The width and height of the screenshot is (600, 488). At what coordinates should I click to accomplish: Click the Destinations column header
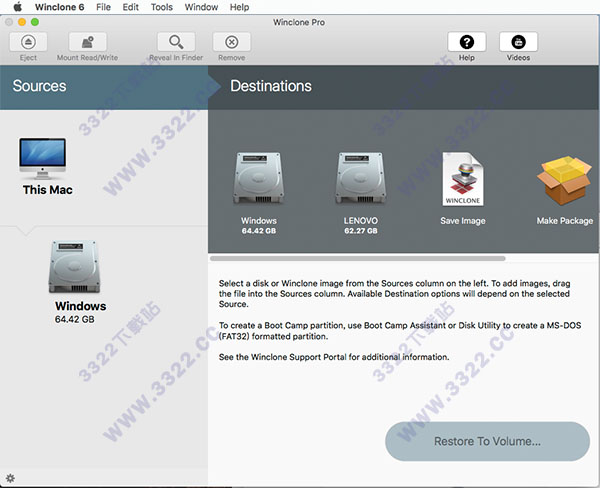pyautogui.click(x=404, y=87)
